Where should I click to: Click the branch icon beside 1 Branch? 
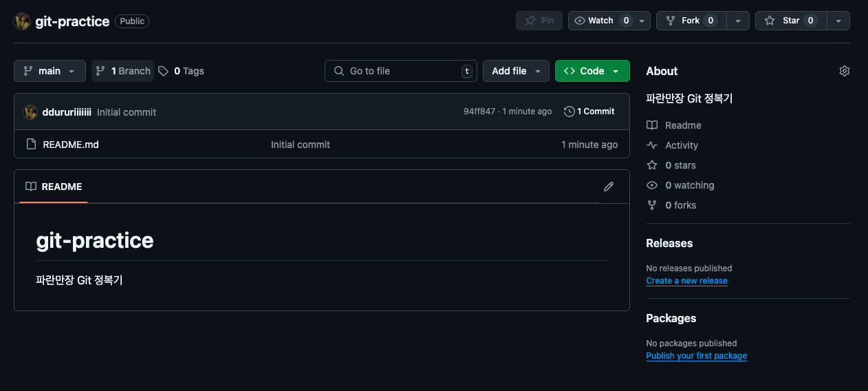[x=100, y=71]
